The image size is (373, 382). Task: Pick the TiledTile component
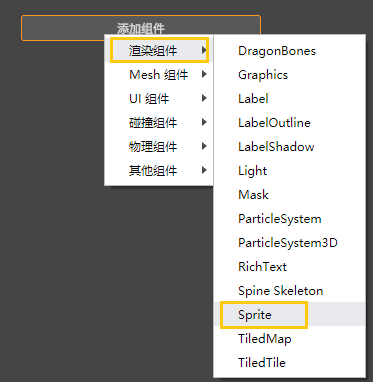point(289,363)
